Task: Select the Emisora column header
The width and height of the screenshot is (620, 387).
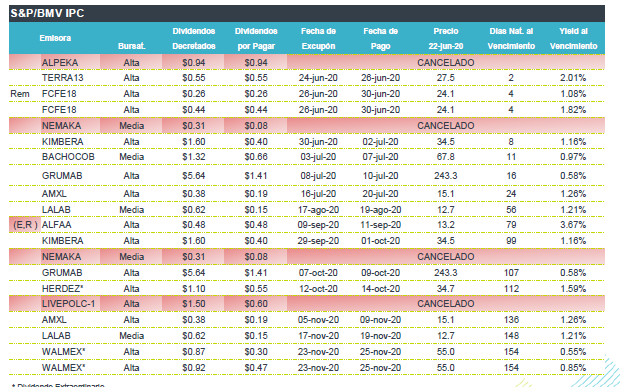Action: [x=55, y=38]
